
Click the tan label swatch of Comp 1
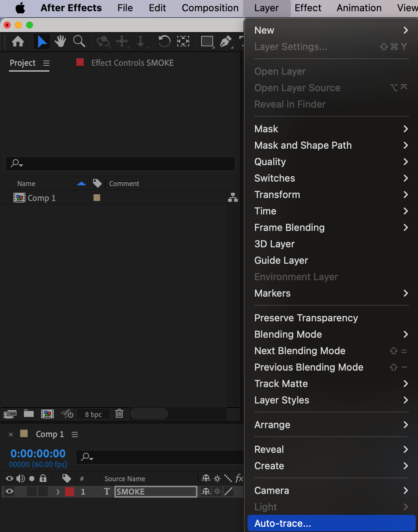[x=97, y=197]
